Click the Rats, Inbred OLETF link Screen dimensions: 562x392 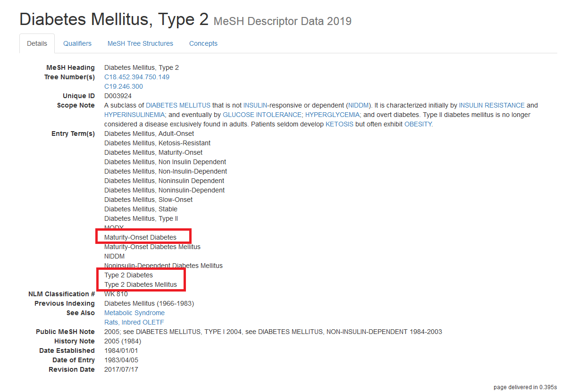(134, 322)
